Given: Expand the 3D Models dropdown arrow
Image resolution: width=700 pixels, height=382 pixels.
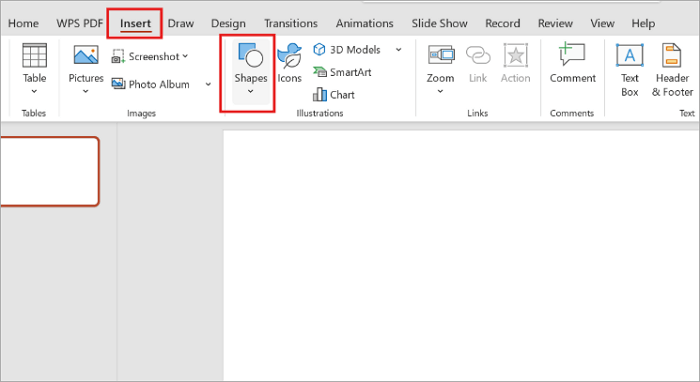Looking at the screenshot, I should (399, 50).
